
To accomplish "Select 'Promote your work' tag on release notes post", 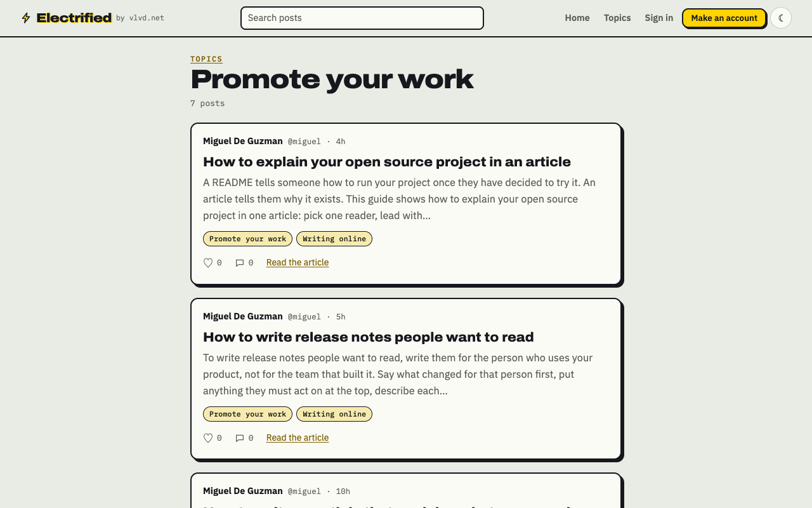I will click(x=247, y=414).
